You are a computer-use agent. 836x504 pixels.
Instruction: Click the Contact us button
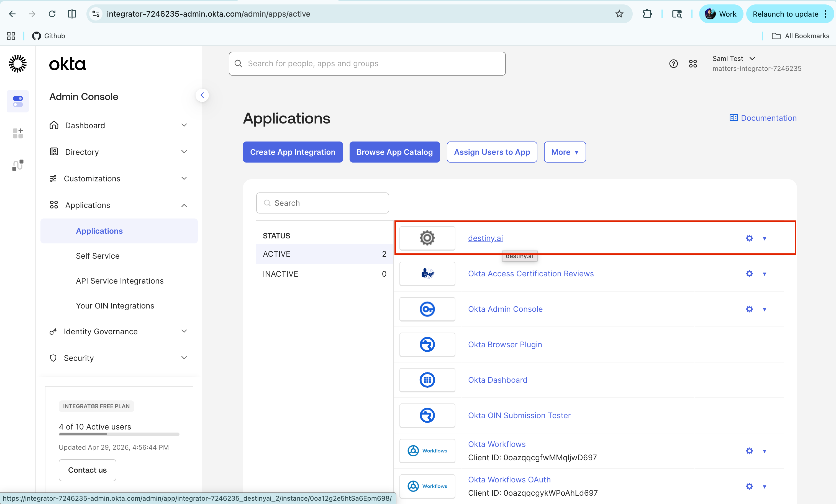(88, 470)
